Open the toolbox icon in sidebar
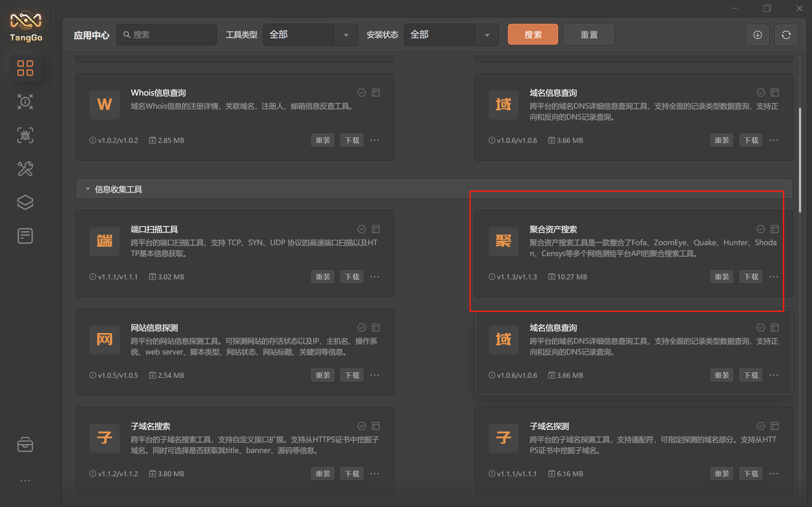 (x=25, y=445)
